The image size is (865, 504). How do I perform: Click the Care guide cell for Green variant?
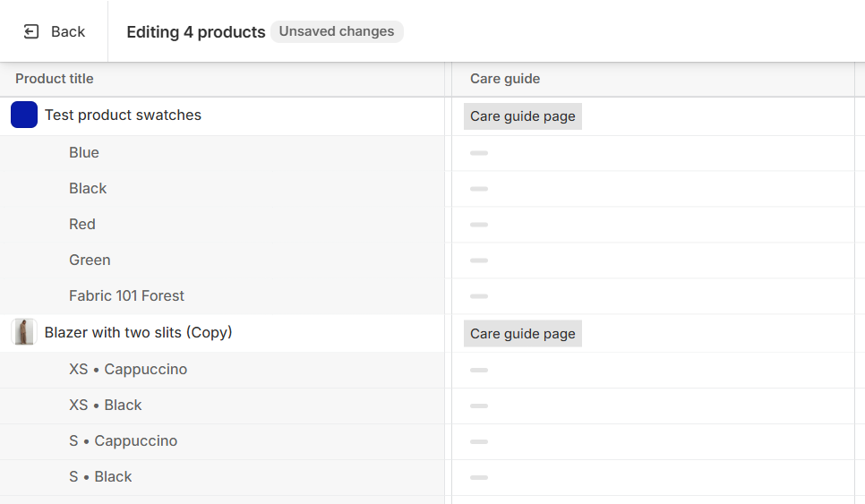[x=654, y=261]
